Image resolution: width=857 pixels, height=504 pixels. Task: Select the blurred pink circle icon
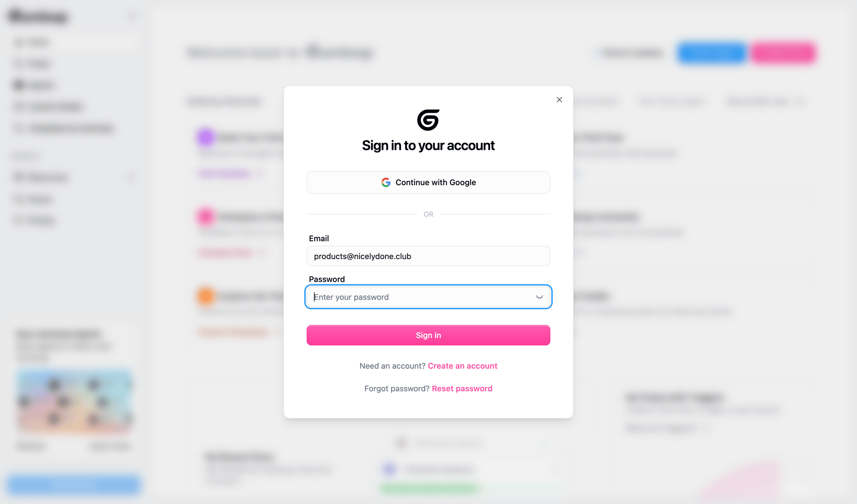[x=205, y=217]
